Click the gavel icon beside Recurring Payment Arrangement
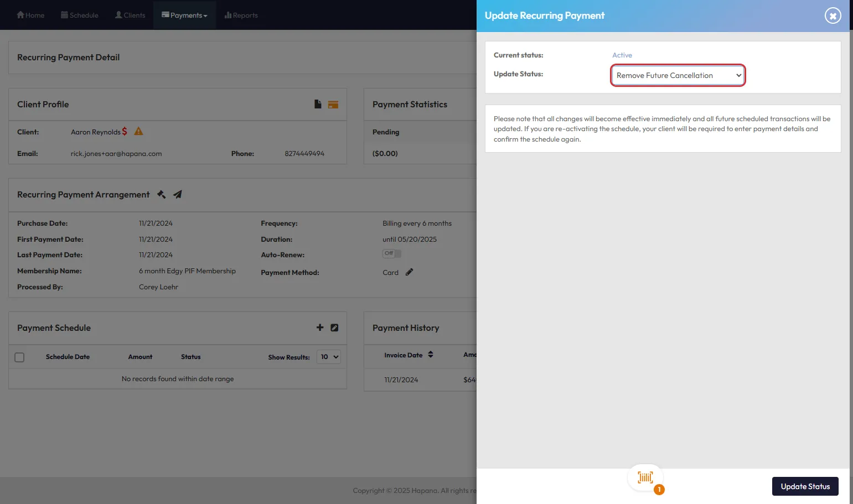 pyautogui.click(x=162, y=194)
